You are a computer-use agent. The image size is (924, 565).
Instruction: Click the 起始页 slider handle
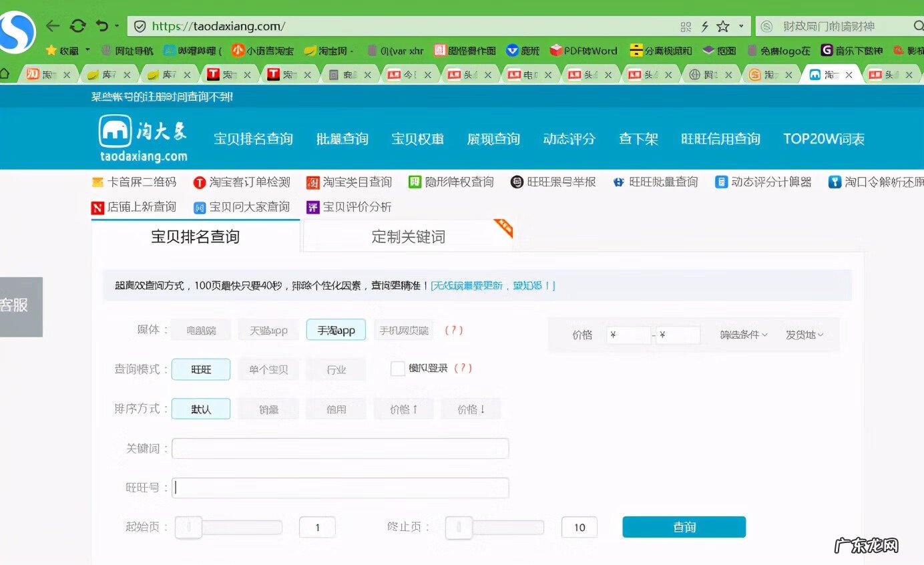189,527
